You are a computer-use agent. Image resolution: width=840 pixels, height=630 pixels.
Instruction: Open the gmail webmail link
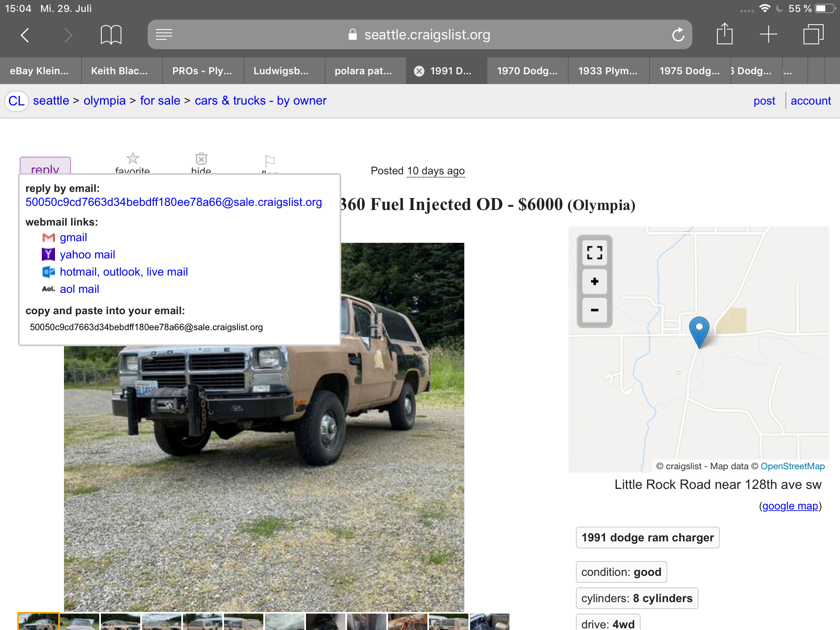[73, 237]
